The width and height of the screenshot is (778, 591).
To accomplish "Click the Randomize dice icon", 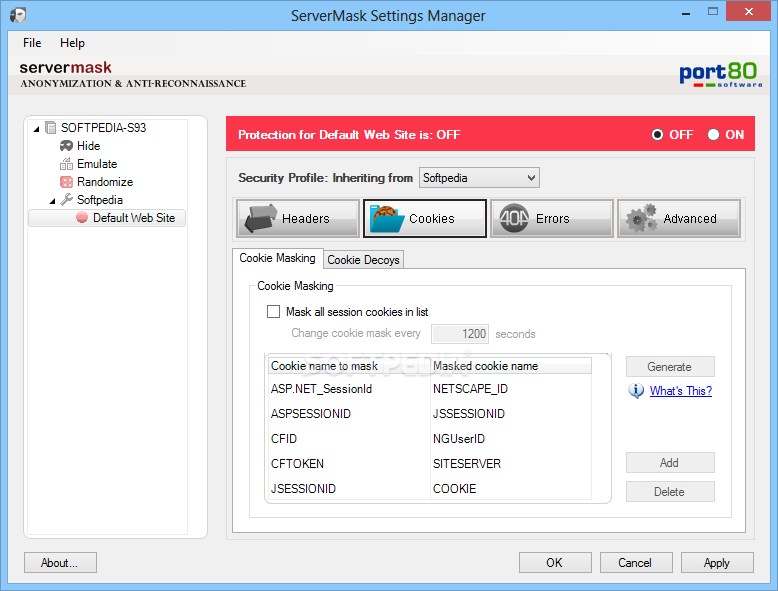I will [66, 182].
